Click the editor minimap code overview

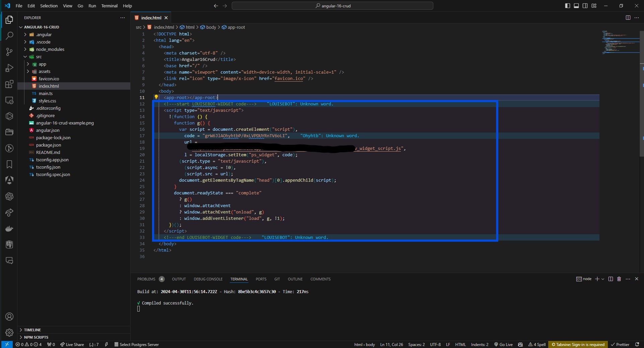(x=621, y=42)
